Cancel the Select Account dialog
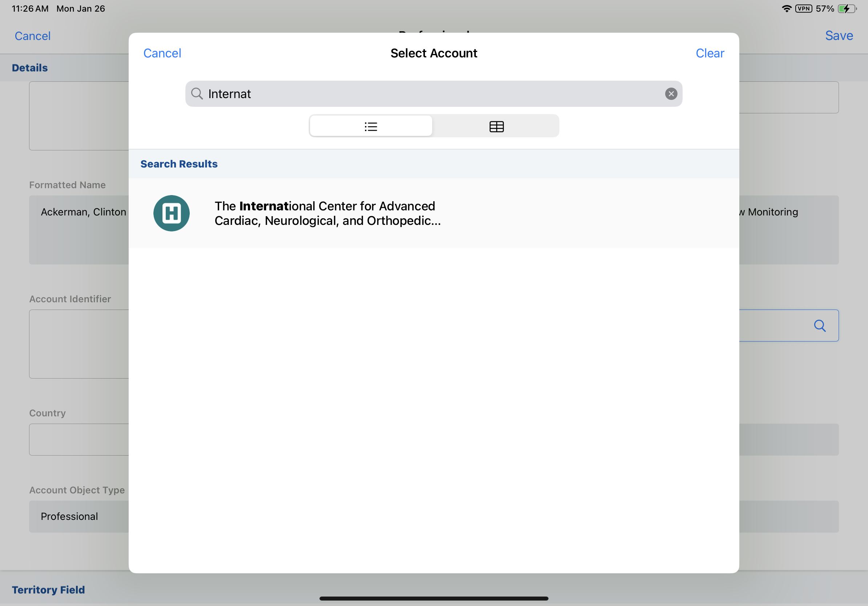Image resolution: width=868 pixels, height=606 pixels. pos(162,53)
